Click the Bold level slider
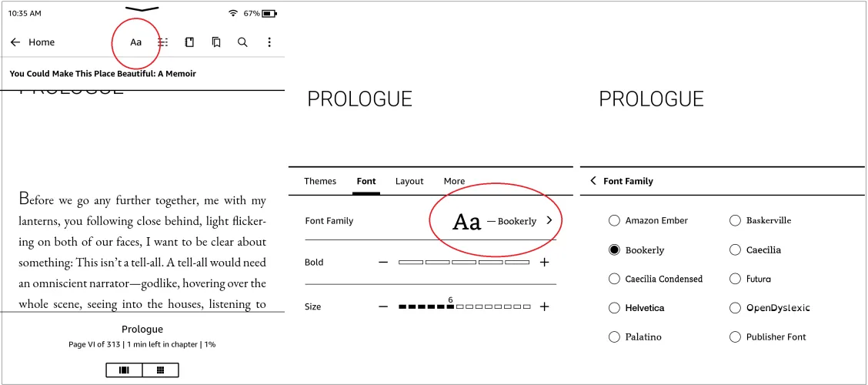Image resolution: width=868 pixels, height=385 pixels. coord(463,263)
